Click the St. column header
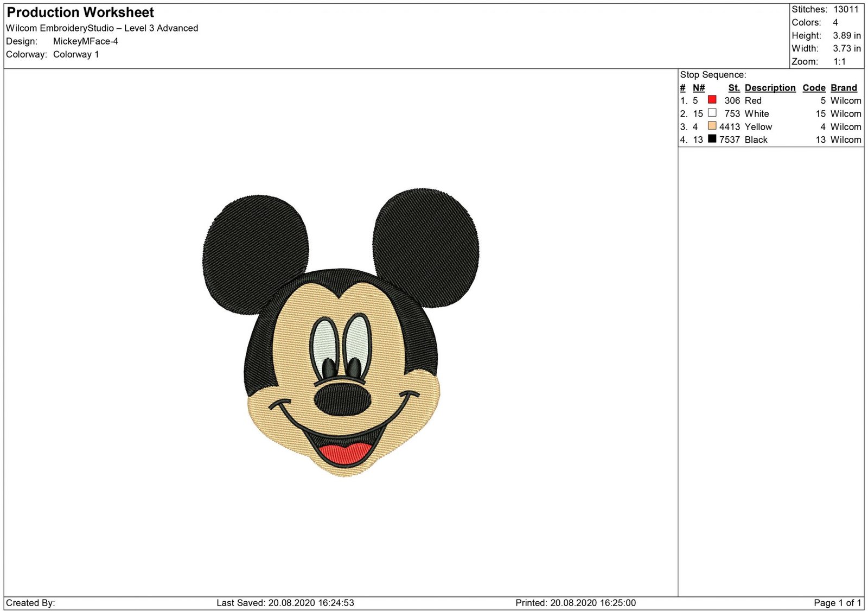 click(733, 87)
